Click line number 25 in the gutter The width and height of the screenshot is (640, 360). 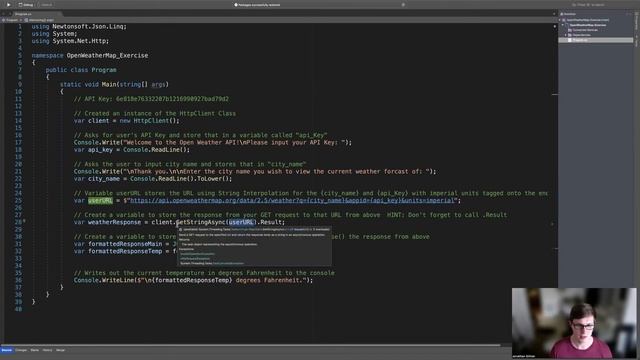[18, 200]
